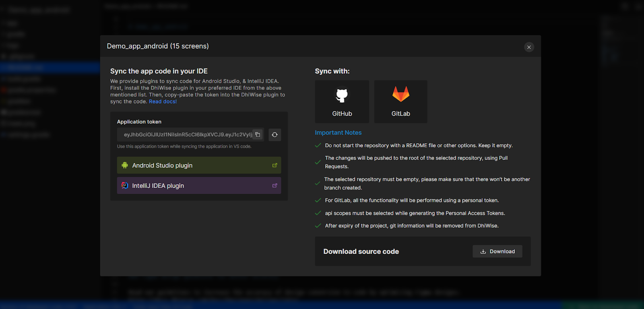Click the note "The selected repository must be empty"
The width and height of the screenshot is (644, 309).
427,183
